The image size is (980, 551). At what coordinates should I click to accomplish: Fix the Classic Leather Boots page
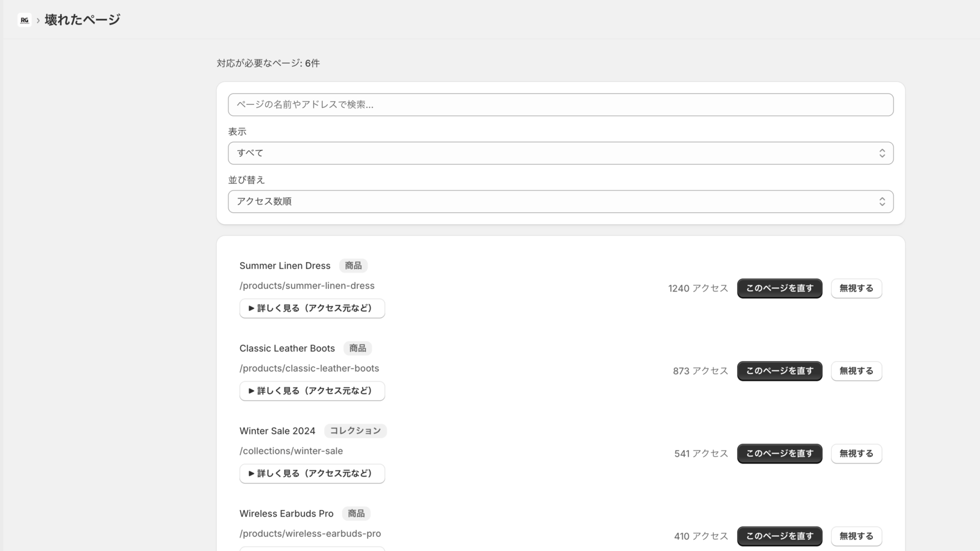tap(779, 371)
